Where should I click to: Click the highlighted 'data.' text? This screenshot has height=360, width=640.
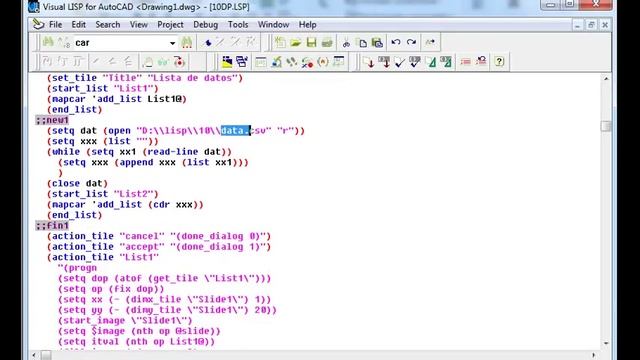[235, 131]
